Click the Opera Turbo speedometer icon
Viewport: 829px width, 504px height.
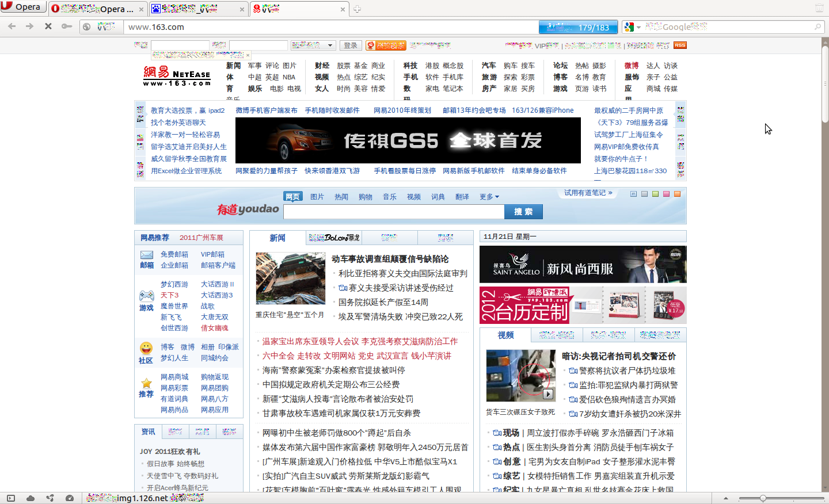70,498
